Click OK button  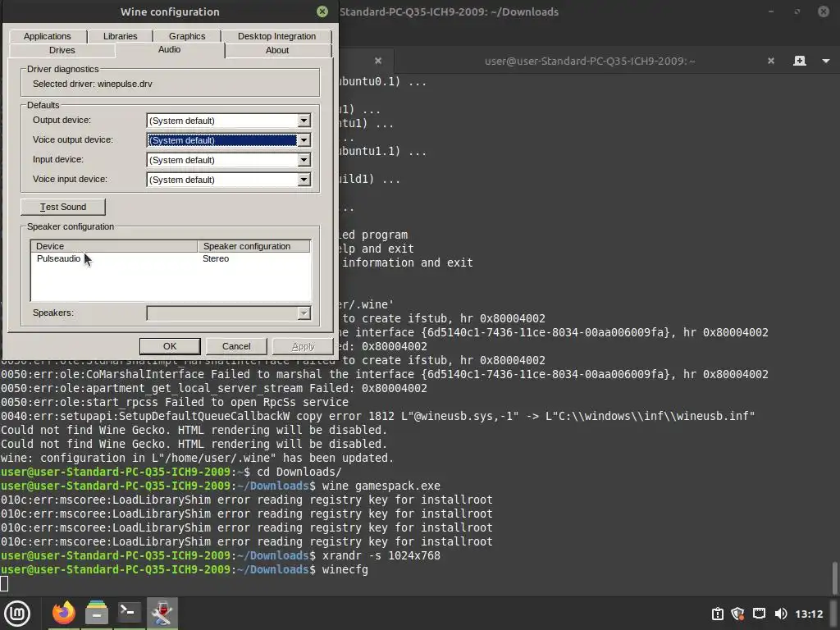[170, 346]
